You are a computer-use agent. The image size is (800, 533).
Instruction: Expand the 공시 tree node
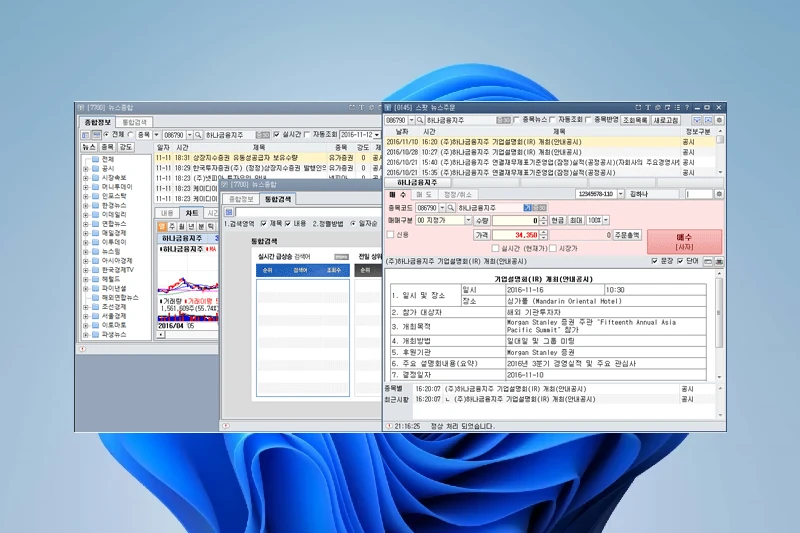[85, 168]
